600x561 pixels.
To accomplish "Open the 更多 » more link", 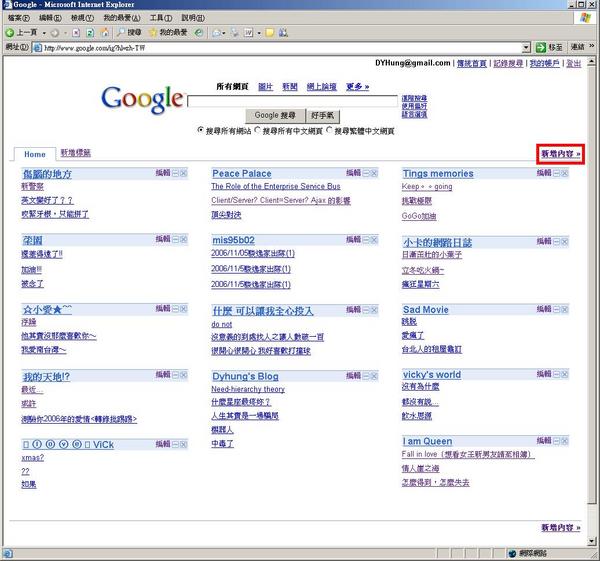I will (x=357, y=86).
